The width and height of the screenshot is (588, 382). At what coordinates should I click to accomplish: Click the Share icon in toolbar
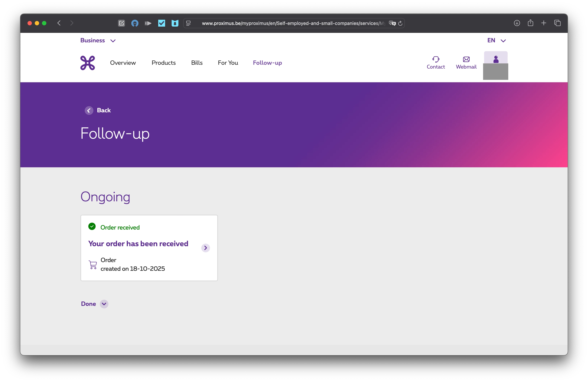coord(530,23)
